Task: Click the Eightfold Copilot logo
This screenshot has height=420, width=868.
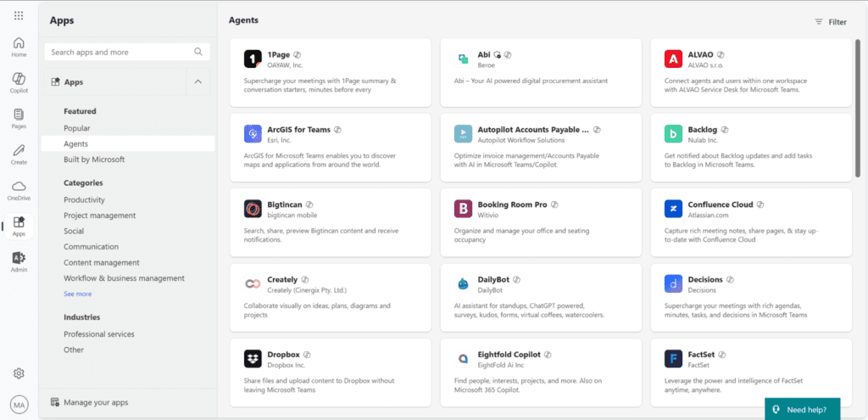Action: point(463,359)
